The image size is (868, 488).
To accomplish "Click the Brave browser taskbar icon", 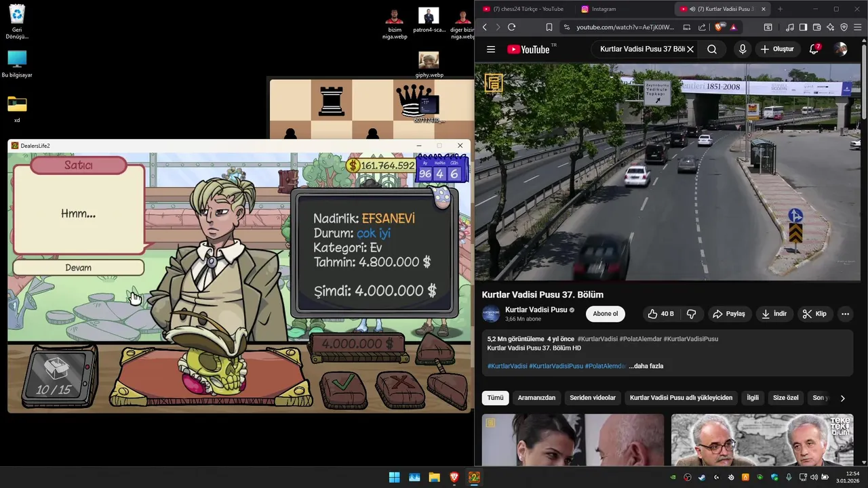I will [x=454, y=477].
